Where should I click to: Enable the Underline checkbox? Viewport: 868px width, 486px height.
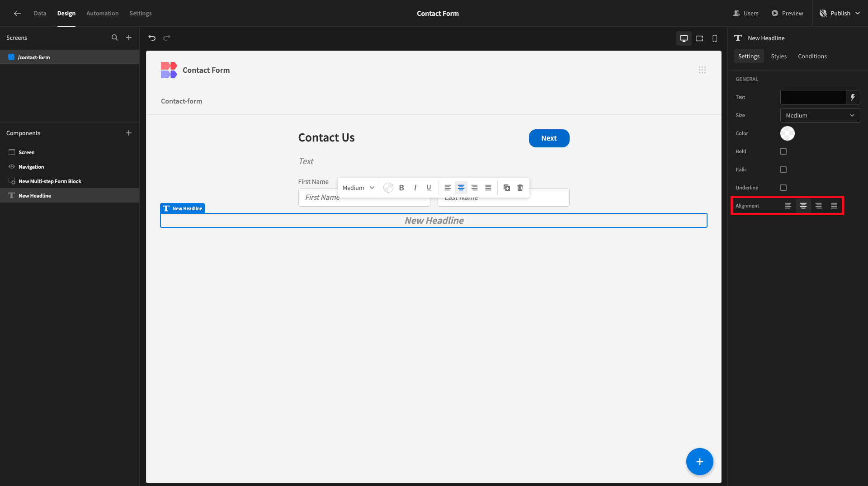[x=783, y=188]
